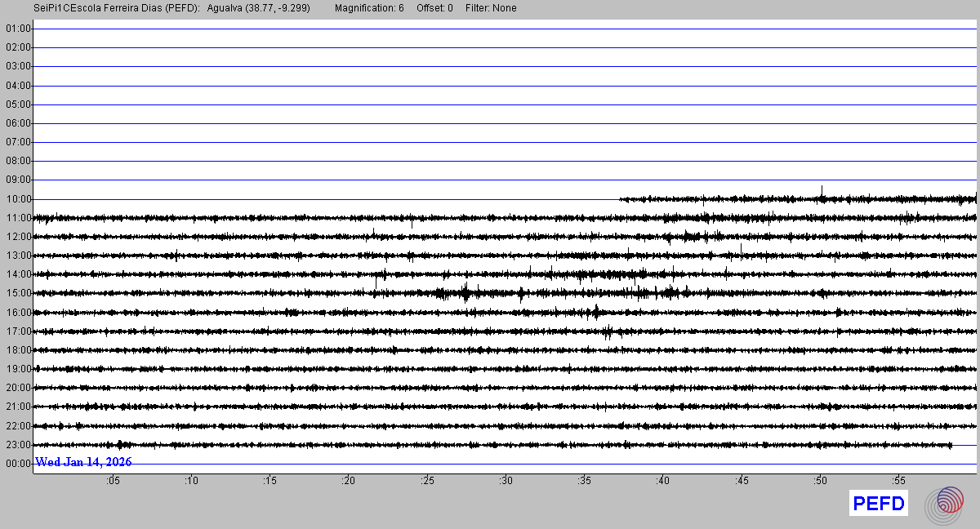Click the :20 minute axis label
This screenshot has height=529, width=980.
tap(349, 481)
